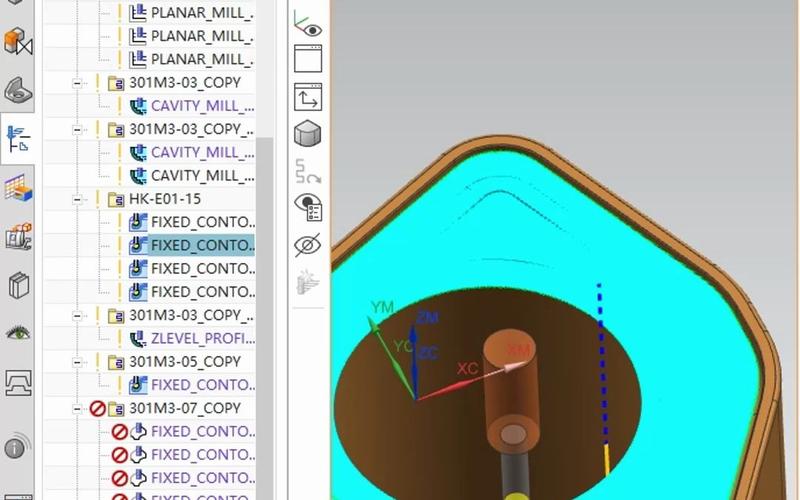This screenshot has height=500, width=800.
Task: Open the show/hide eye with checklist icon
Action: [307, 208]
